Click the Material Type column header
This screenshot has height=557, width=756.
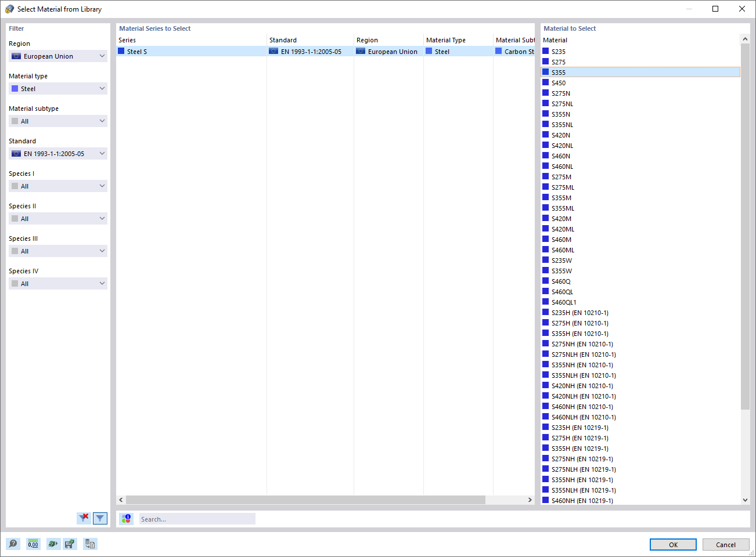pos(446,39)
